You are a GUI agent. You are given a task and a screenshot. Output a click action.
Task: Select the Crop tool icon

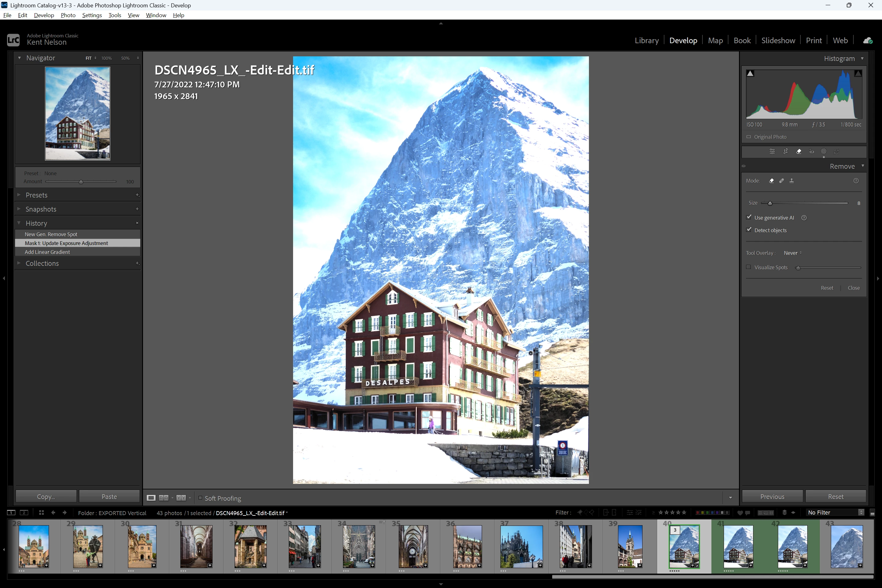[x=785, y=152]
